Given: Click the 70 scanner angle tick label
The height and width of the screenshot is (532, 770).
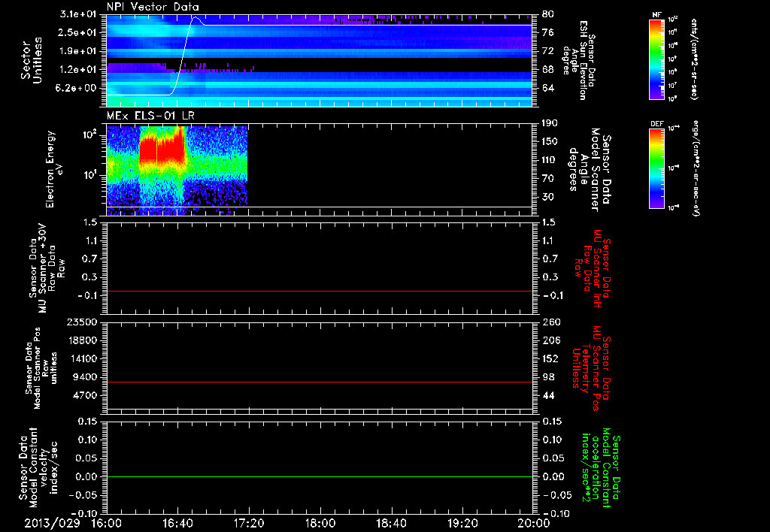Looking at the screenshot, I should coord(547,179).
